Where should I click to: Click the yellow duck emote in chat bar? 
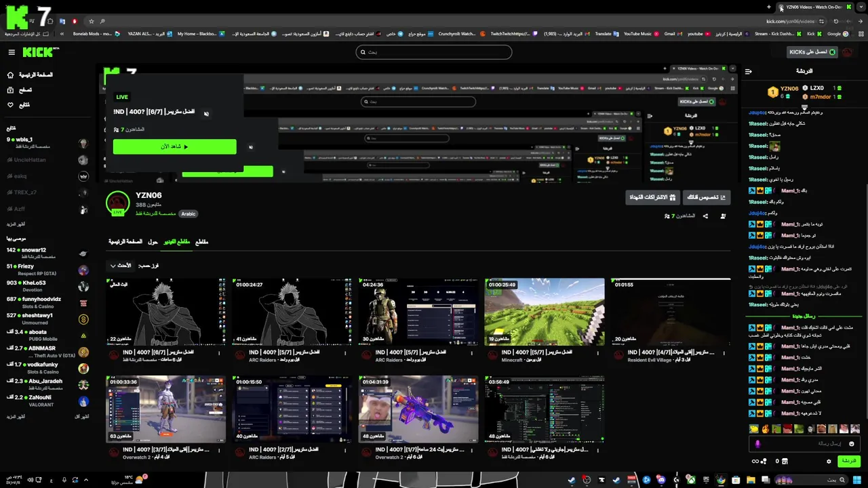point(754,429)
